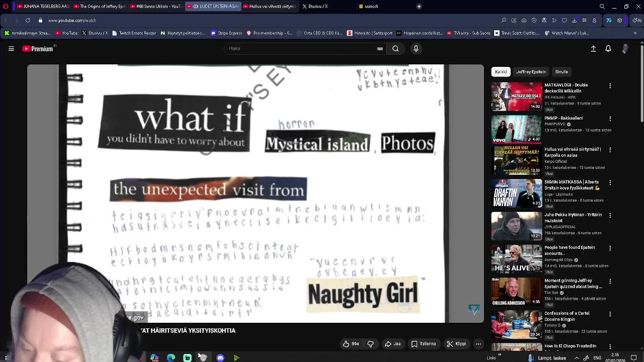Screen dimensions: 644x362
Task: Open Stripe Express bookmark
Action: click(226, 33)
